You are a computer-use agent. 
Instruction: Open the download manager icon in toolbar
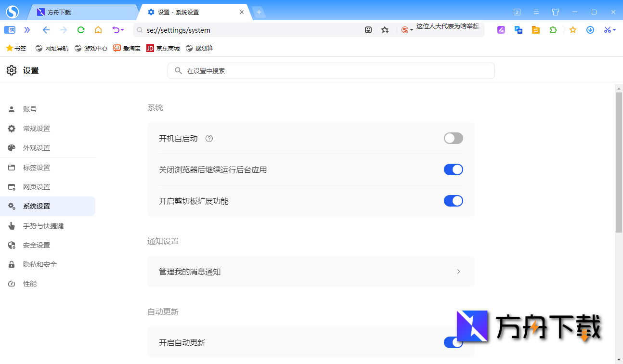coord(590,30)
